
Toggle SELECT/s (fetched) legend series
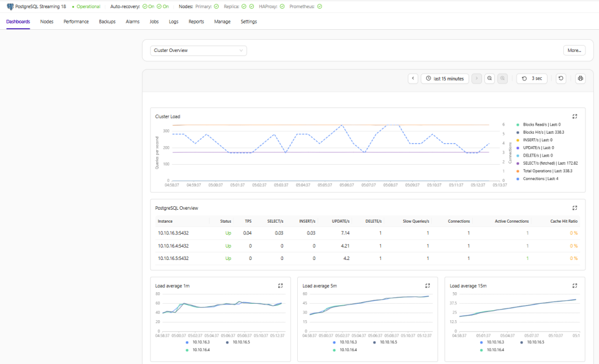[x=547, y=164]
